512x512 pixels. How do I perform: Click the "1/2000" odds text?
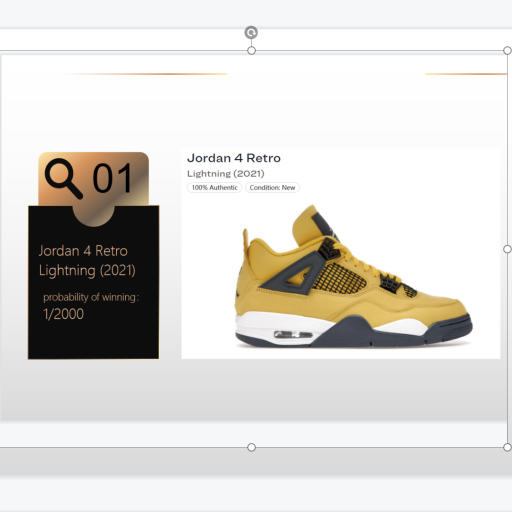tap(63, 314)
